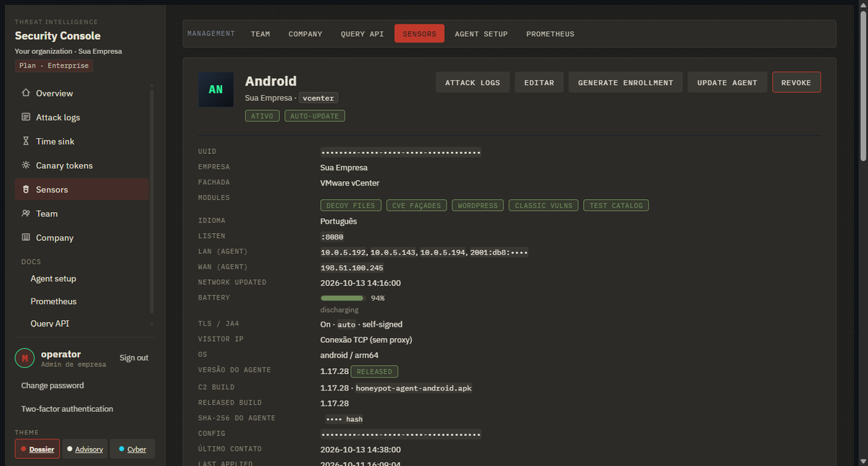This screenshot has width=868, height=466.
Task: Click the WAN address 198.51.100.245
Action: pos(352,268)
